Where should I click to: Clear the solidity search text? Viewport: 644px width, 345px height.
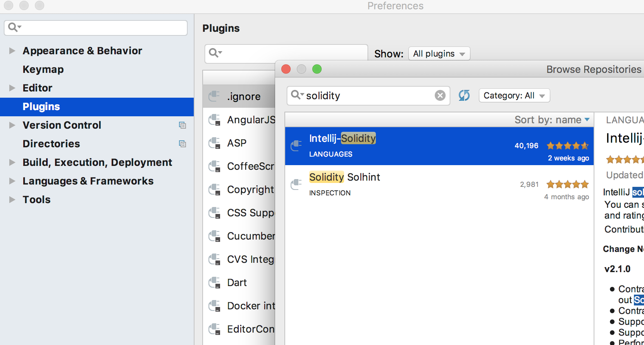pos(440,95)
